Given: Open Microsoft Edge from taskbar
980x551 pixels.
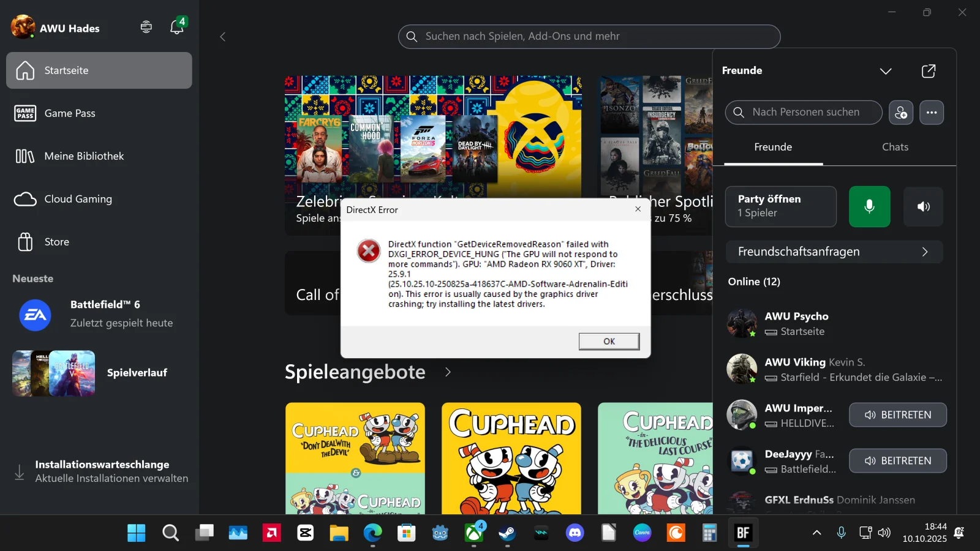Looking at the screenshot, I should click(x=372, y=533).
